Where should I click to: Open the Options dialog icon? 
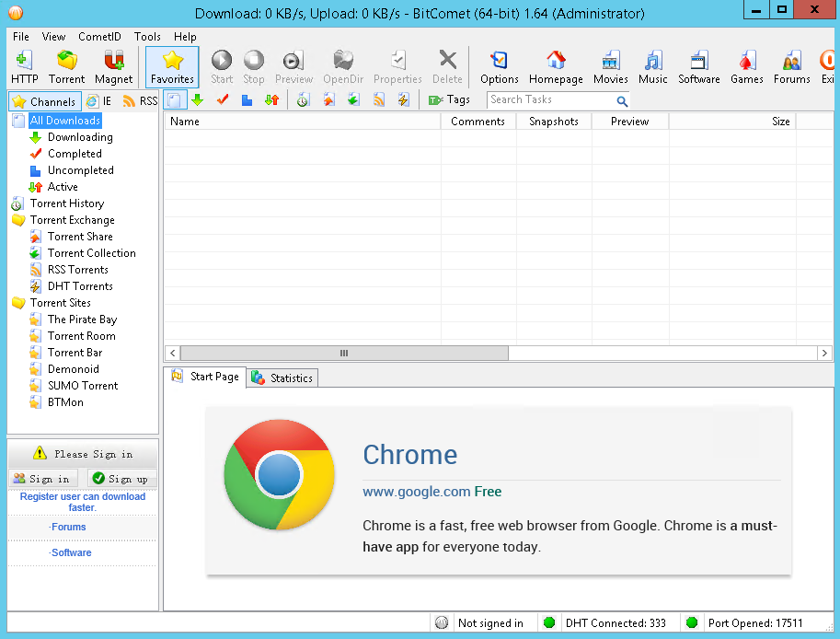500,67
